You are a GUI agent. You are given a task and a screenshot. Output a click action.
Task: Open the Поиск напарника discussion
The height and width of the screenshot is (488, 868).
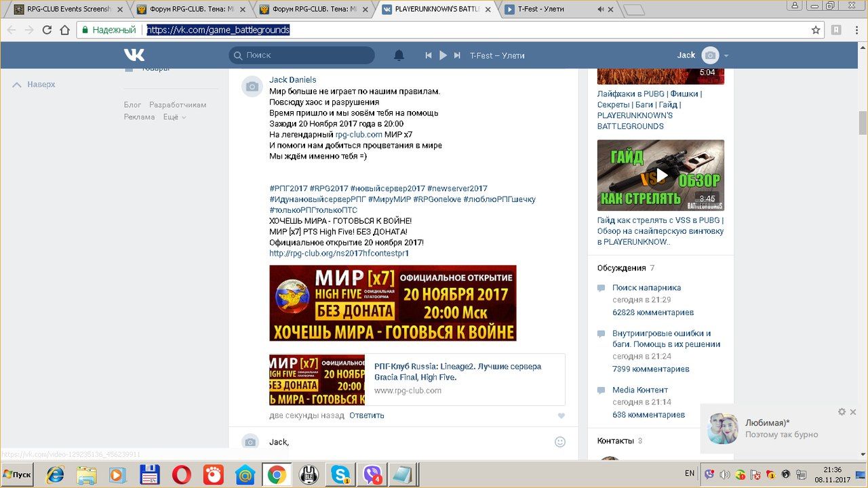(x=646, y=288)
